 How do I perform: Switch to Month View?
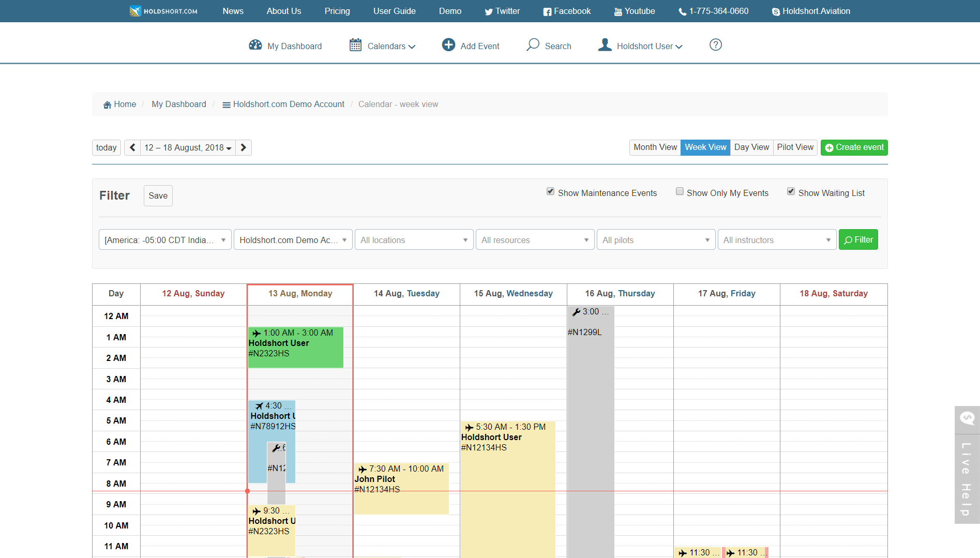655,147
